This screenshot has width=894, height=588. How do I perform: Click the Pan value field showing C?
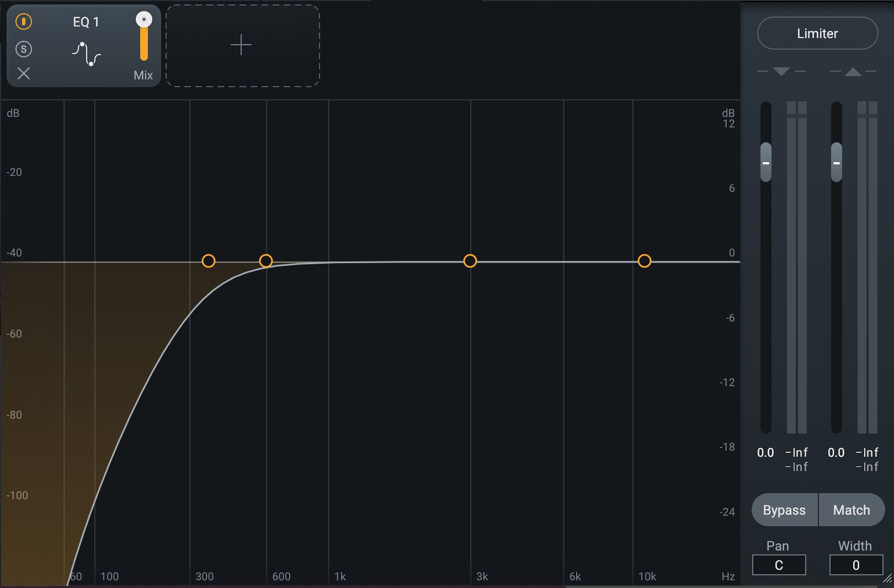click(779, 565)
